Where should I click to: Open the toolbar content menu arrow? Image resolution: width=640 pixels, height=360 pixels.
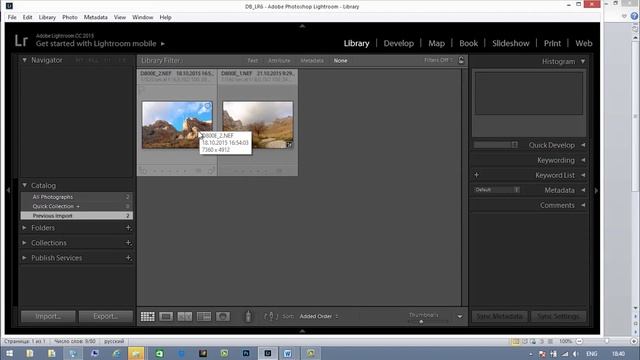pos(460,316)
